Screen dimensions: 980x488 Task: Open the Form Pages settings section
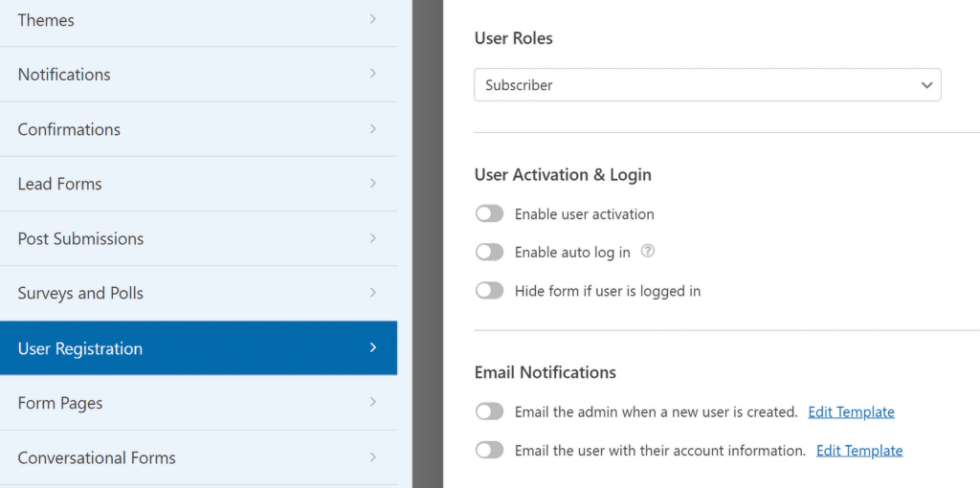[198, 403]
